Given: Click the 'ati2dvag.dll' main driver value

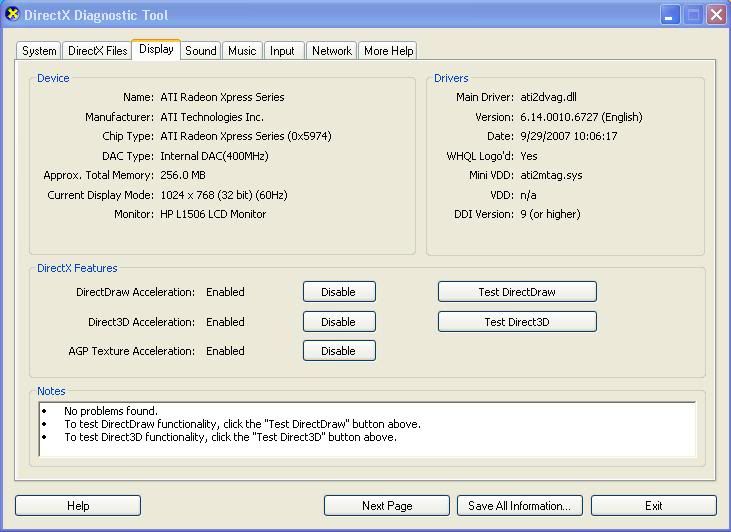Looking at the screenshot, I should point(548,97).
